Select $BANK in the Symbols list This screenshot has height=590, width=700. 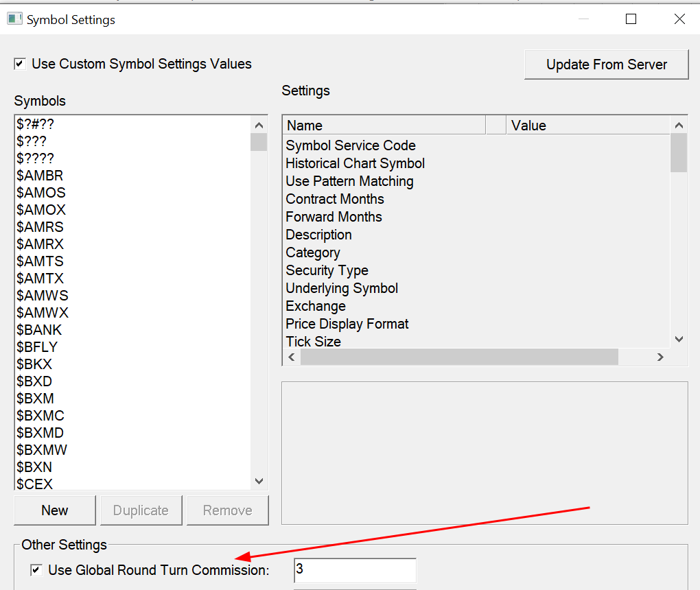pos(39,330)
